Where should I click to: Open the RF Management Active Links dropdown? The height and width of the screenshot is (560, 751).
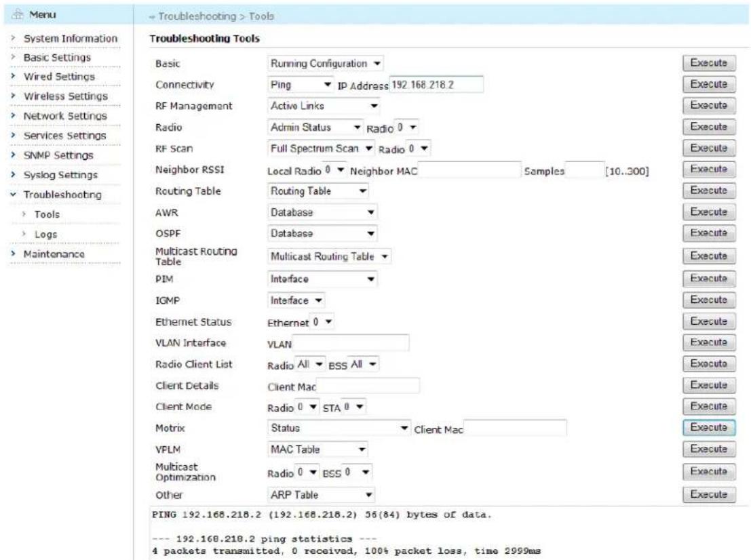(x=324, y=106)
